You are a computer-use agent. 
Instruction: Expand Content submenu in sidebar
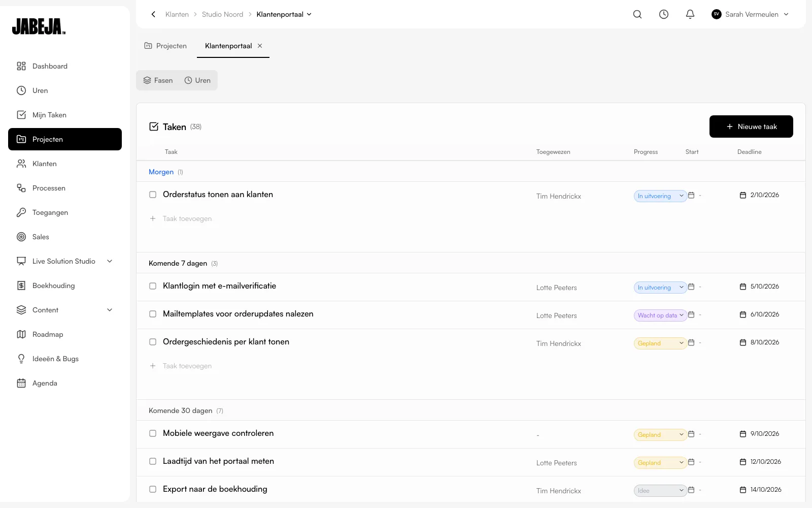click(x=110, y=310)
